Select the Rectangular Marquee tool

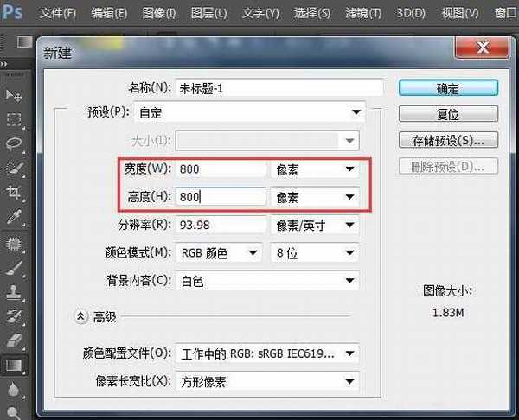tap(14, 119)
